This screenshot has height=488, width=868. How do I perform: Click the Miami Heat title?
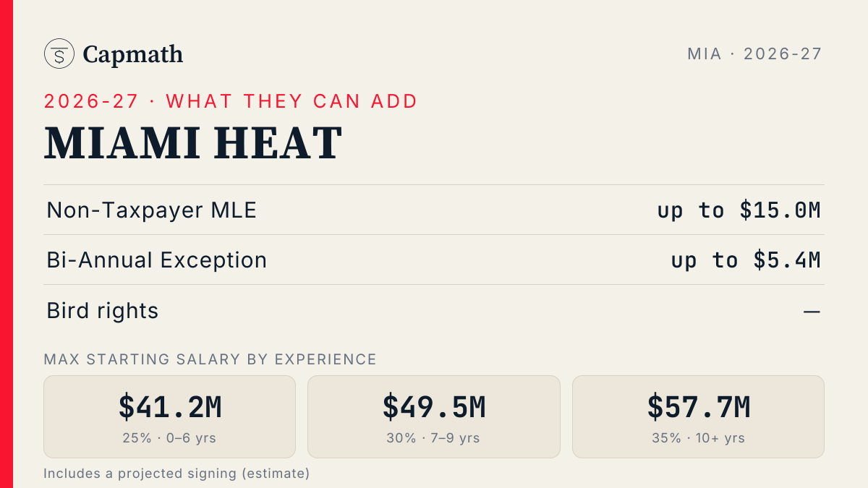point(193,143)
